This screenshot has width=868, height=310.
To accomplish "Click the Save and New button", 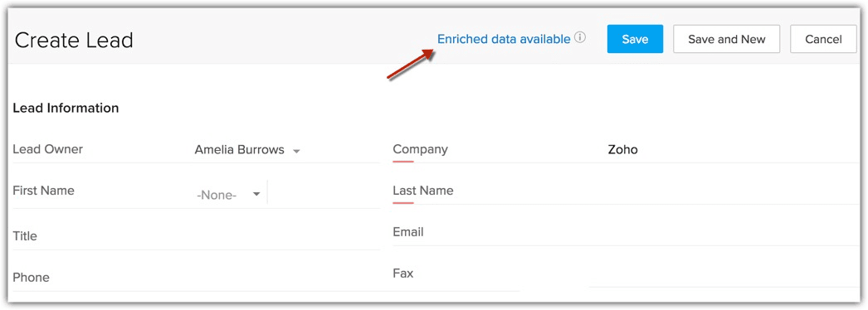I will 726,39.
